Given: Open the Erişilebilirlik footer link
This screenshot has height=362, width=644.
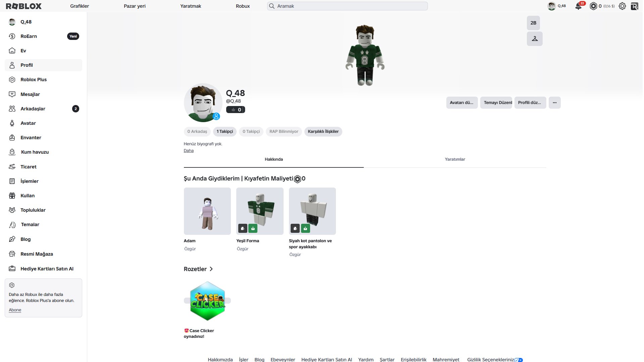Looking at the screenshot, I should coord(413,359).
